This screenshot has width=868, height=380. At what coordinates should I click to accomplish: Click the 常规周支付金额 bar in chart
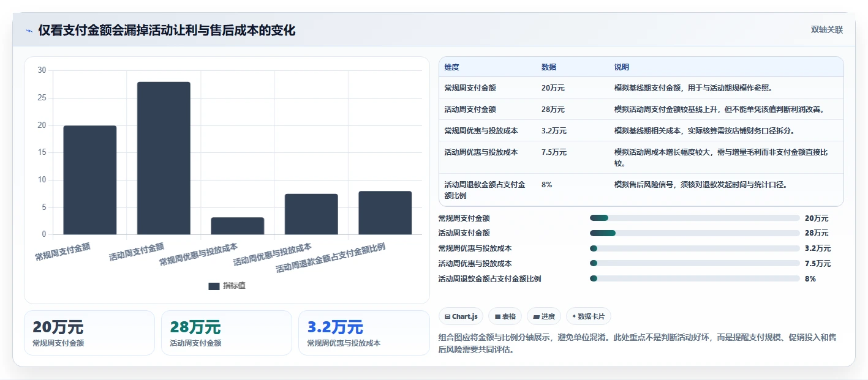[90, 180]
